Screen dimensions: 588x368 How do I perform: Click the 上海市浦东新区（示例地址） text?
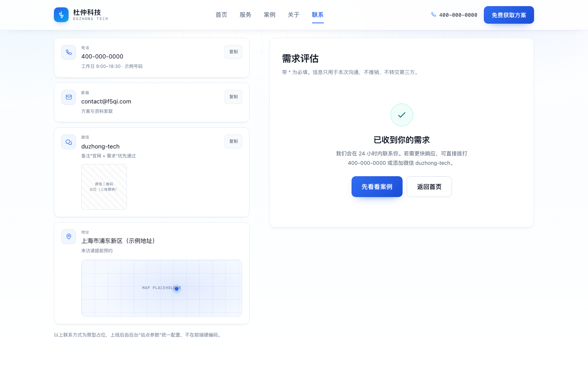(x=119, y=241)
